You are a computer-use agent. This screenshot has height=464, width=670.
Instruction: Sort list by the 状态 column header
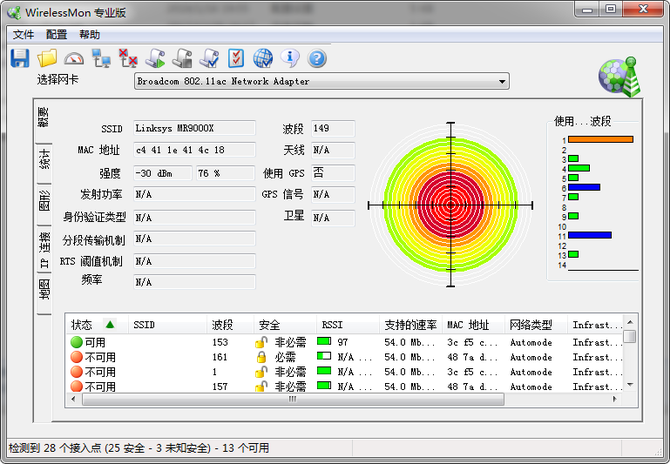pyautogui.click(x=81, y=325)
